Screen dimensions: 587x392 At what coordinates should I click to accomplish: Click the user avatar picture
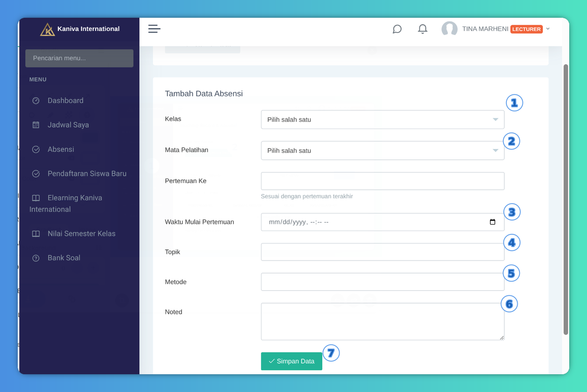click(x=449, y=29)
